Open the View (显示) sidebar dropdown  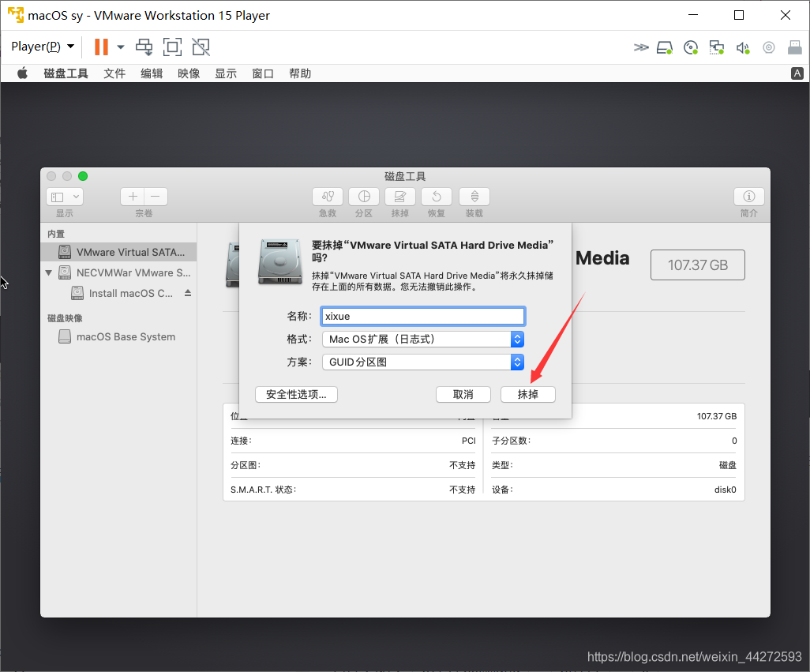pyautogui.click(x=65, y=197)
